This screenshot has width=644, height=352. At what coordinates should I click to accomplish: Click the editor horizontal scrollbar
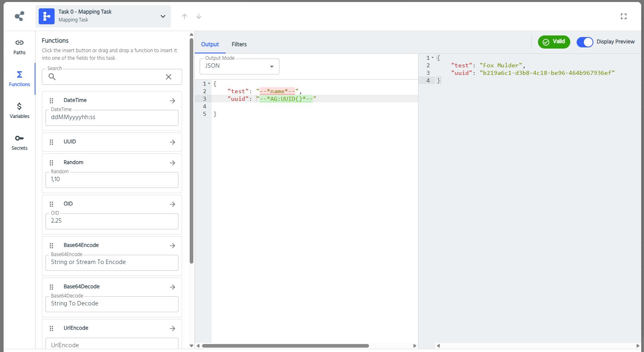coord(285,346)
